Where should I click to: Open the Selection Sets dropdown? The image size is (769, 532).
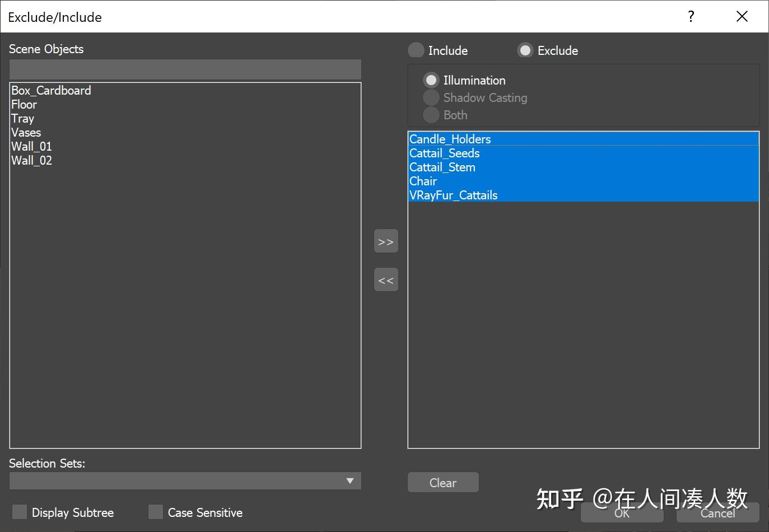pos(350,480)
